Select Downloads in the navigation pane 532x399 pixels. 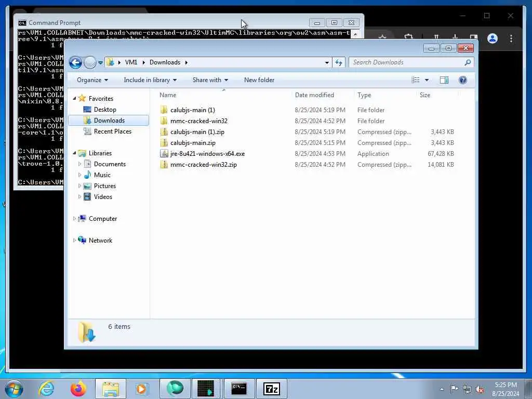point(109,121)
